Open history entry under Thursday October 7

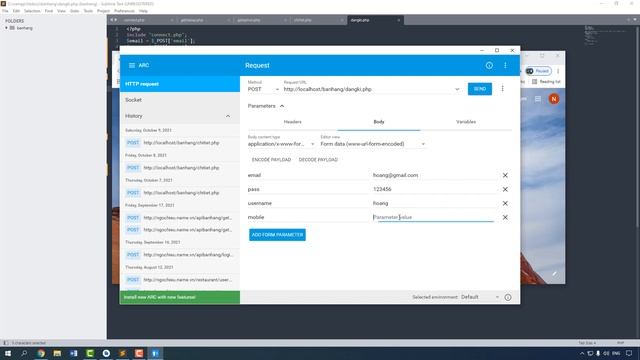180,193
